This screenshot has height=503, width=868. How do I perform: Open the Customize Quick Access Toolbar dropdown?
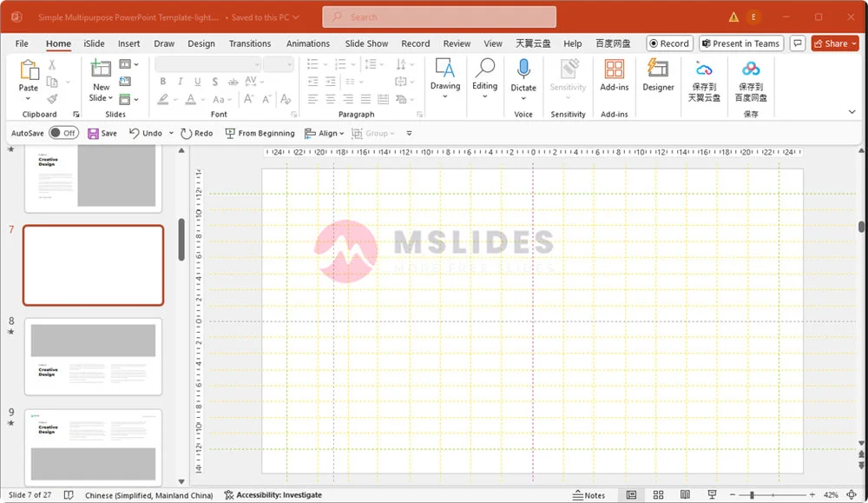pos(409,134)
